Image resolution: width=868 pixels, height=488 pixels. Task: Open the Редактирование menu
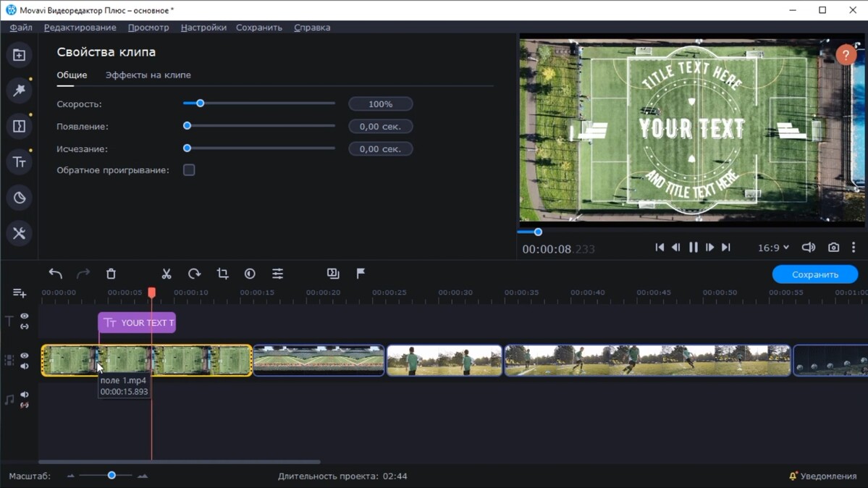pos(80,27)
